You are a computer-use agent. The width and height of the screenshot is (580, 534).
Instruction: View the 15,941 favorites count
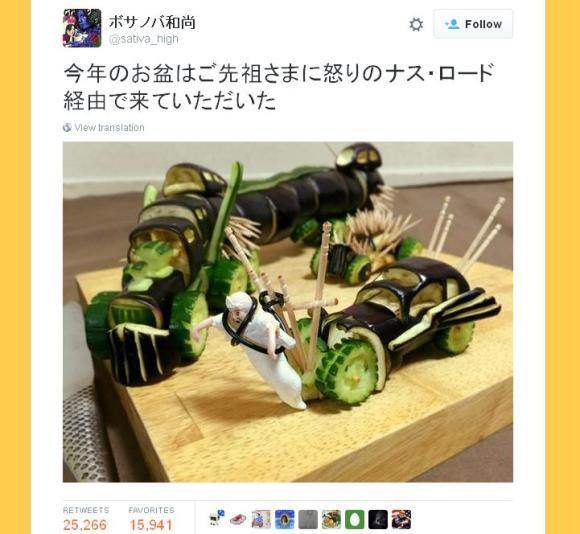[x=151, y=524]
